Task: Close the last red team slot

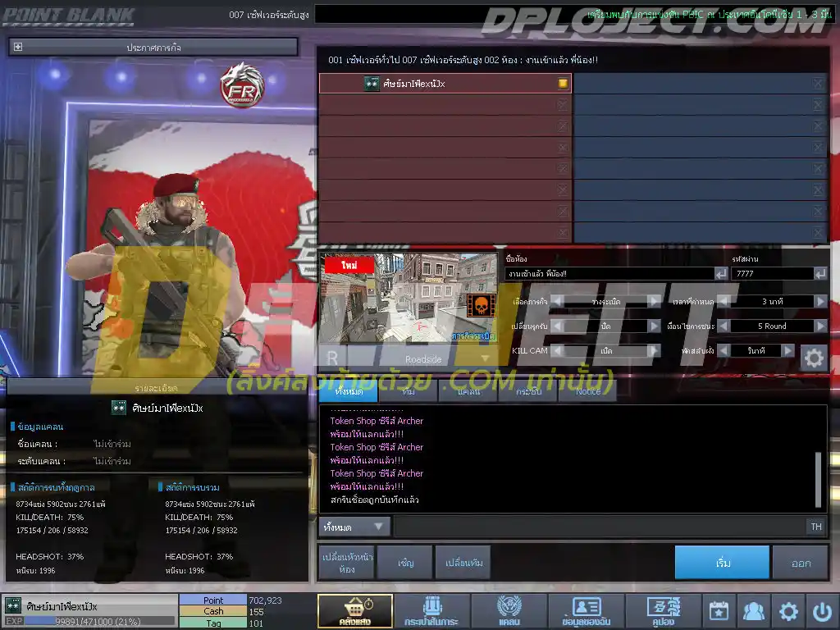Action: click(x=563, y=233)
